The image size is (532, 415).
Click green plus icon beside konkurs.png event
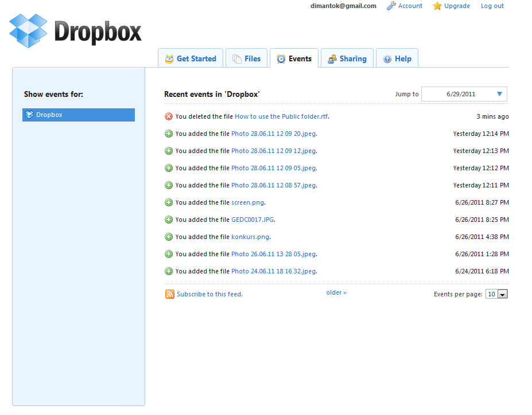coord(169,237)
